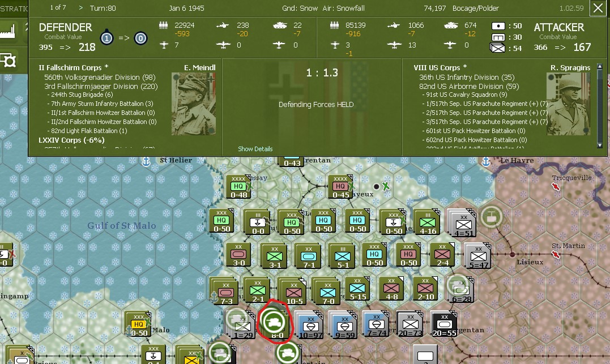Select the circled German armor unit on map

[273, 322]
